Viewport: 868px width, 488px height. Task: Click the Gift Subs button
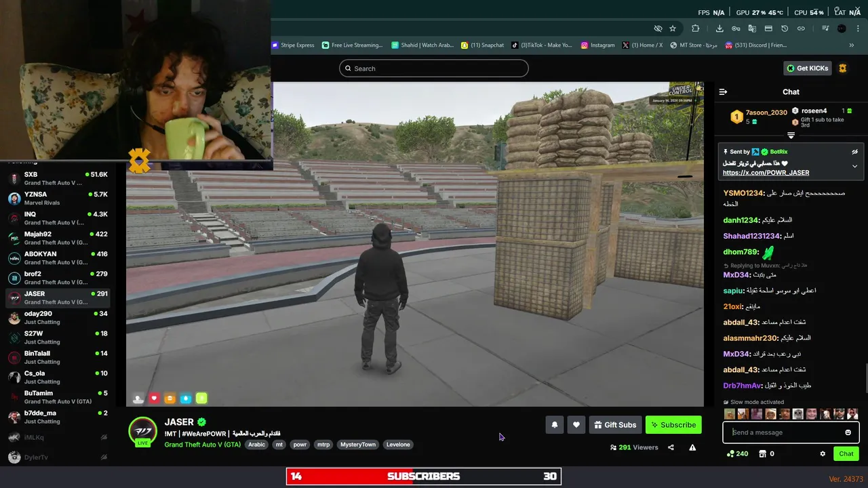615,425
